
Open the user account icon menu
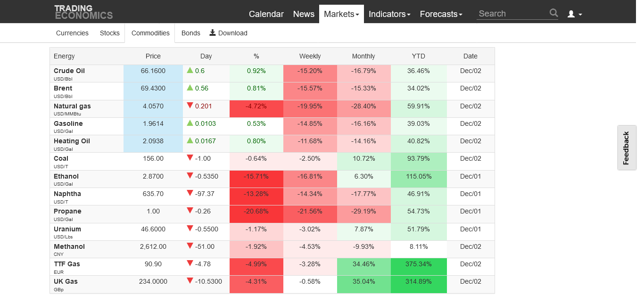[x=574, y=14]
